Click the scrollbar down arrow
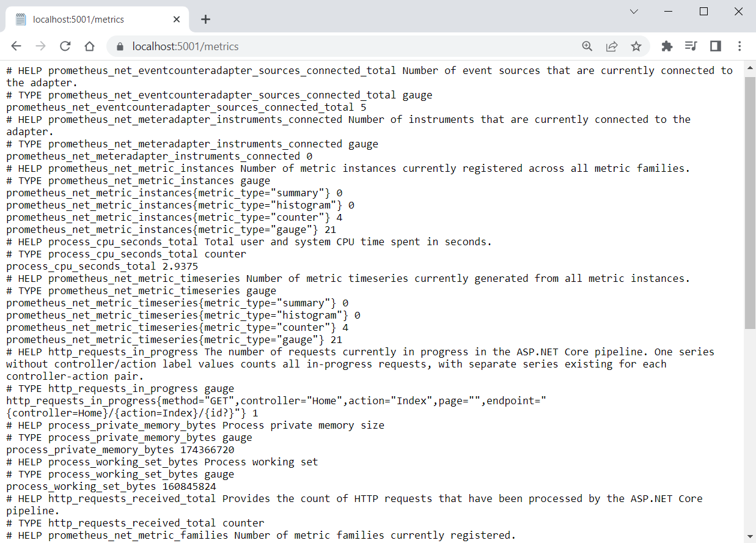Viewport: 756px width, 543px height. 750,536
